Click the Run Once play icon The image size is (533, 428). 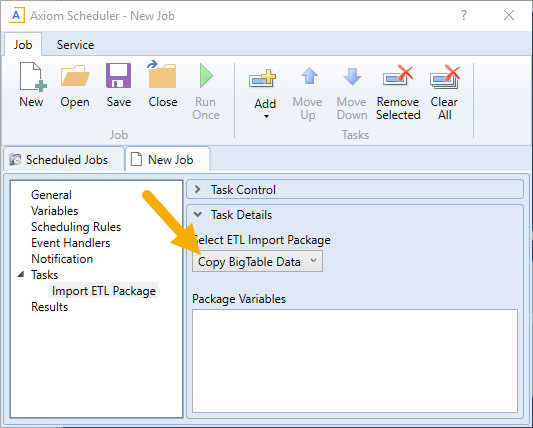tap(206, 75)
